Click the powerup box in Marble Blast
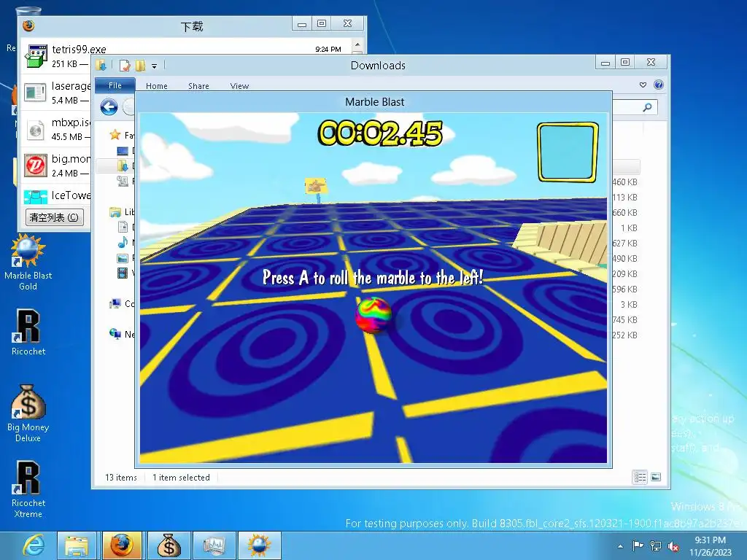747x560 pixels. 568,152
